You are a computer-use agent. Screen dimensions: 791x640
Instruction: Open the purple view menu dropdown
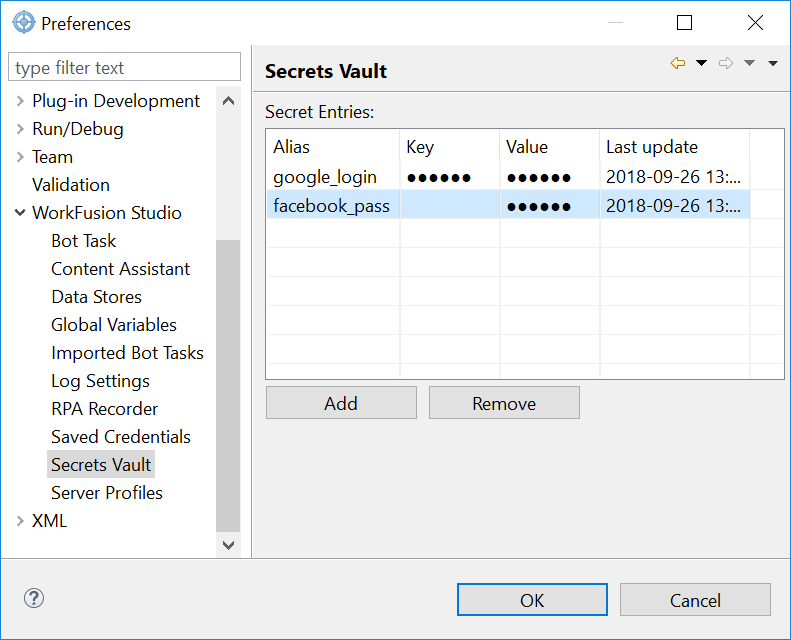tap(773, 63)
